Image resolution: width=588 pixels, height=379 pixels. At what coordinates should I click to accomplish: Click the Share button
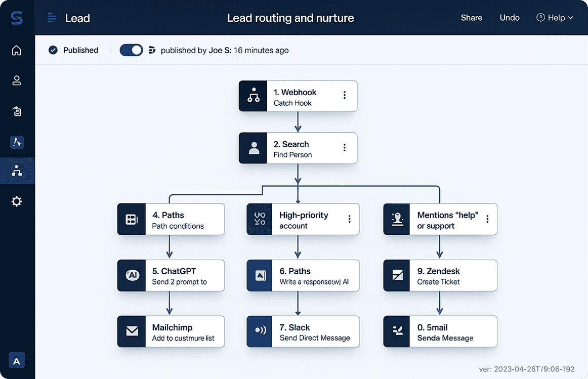471,18
